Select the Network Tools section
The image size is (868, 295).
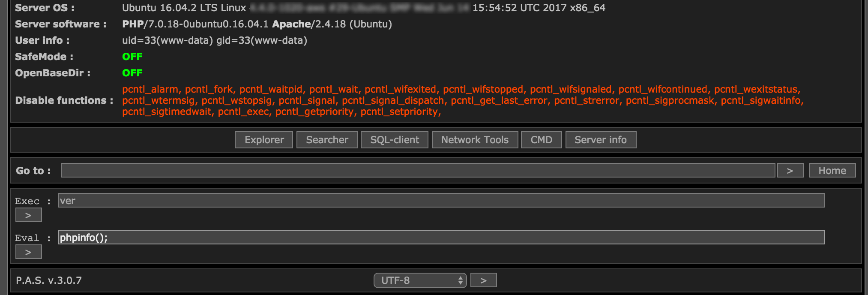point(475,140)
